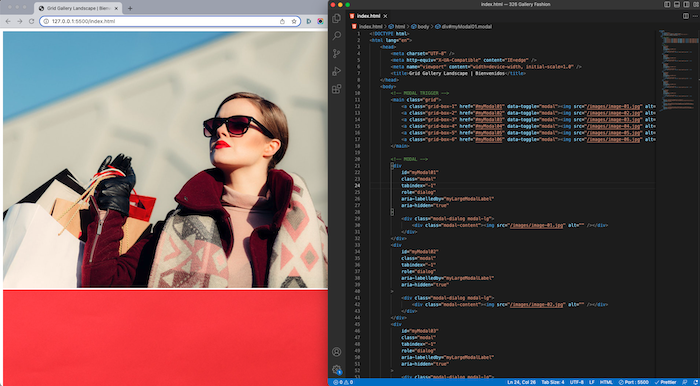Click the div#myModal01.modal breadcrumb
This screenshot has height=386, width=700.
(463, 27)
